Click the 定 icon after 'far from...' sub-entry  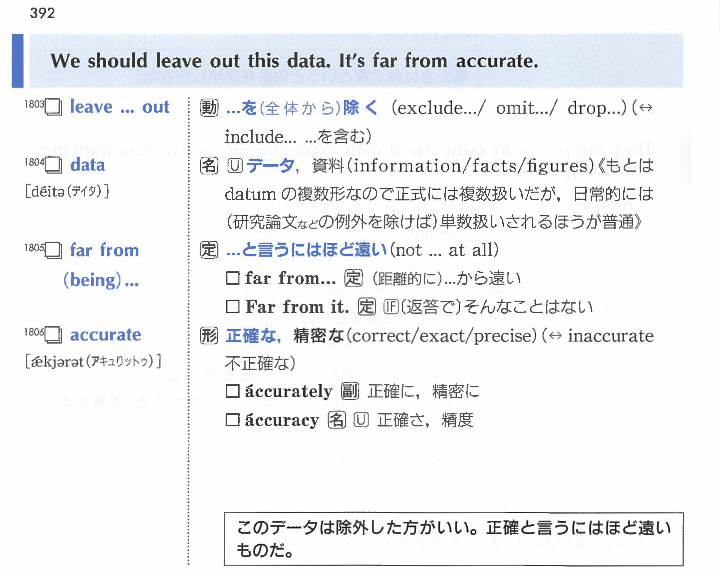[x=352, y=278]
